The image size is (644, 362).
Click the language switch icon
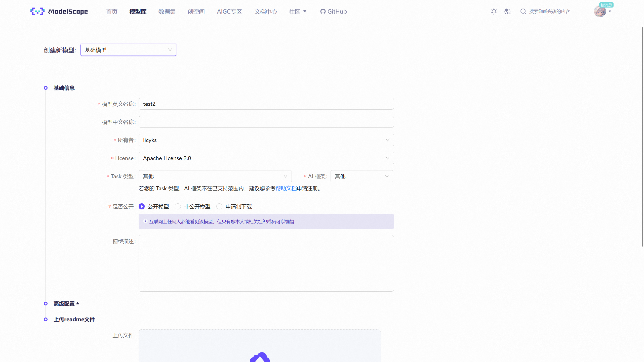pyautogui.click(x=507, y=11)
